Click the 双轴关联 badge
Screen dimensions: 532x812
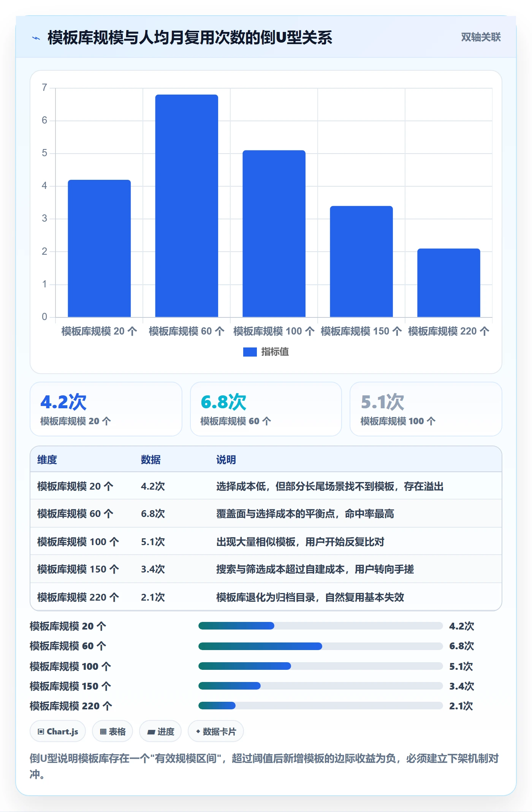(x=481, y=37)
